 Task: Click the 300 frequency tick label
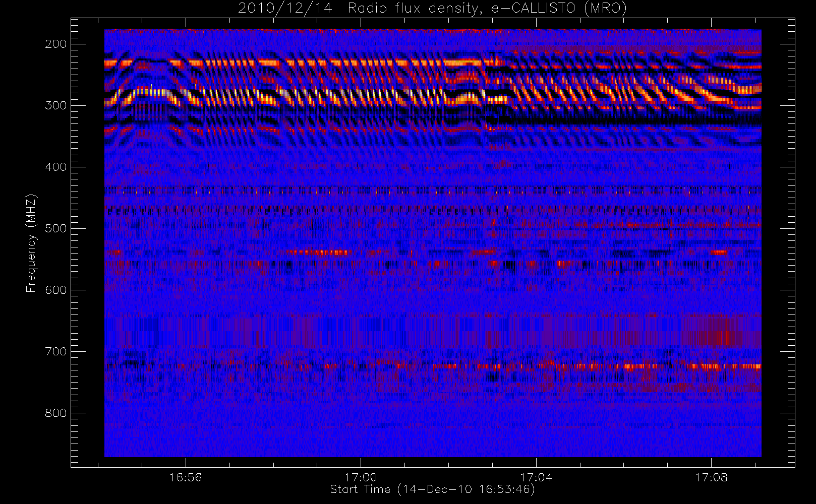coord(55,105)
